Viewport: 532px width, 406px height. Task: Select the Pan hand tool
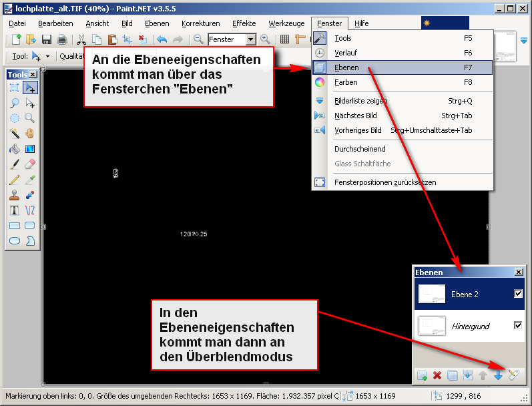click(x=30, y=134)
